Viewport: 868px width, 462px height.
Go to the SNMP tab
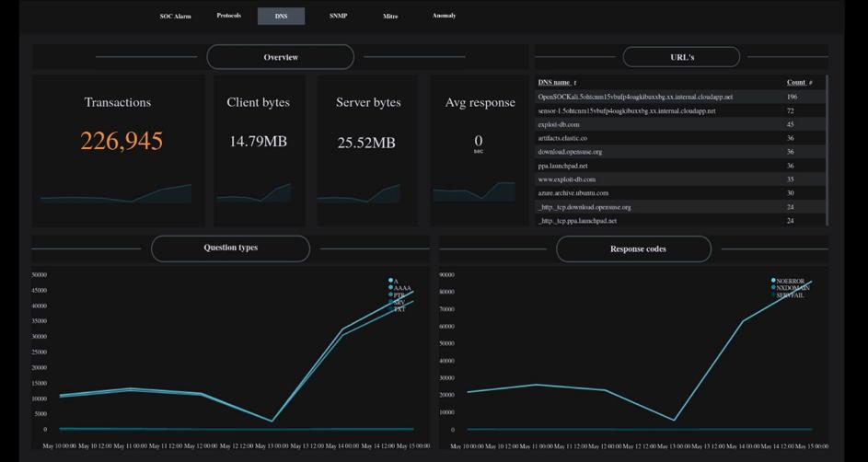[338, 16]
